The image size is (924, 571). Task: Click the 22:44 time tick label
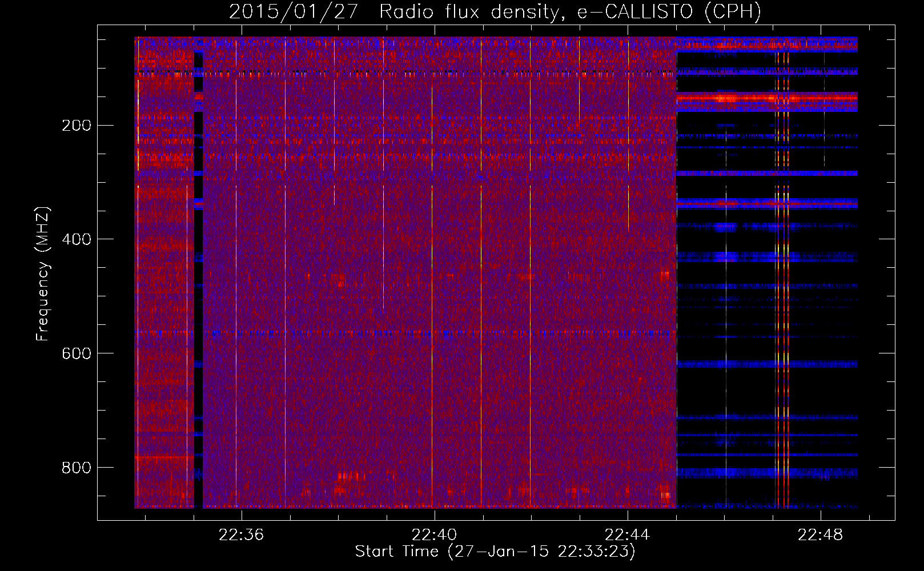tap(627, 535)
